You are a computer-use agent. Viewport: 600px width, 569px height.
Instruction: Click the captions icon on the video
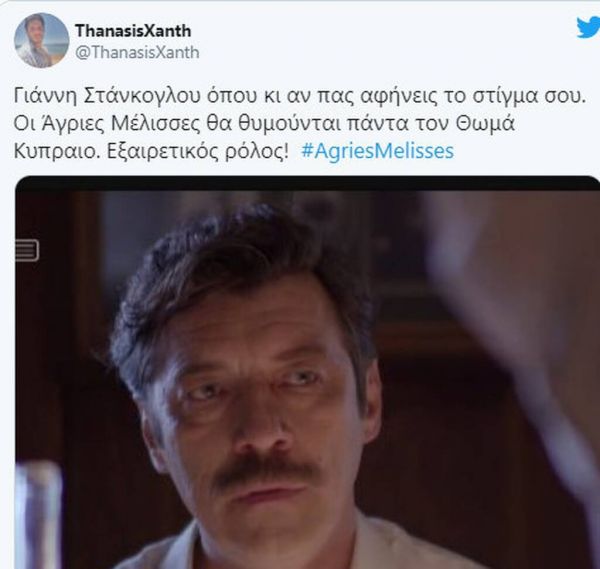pos(27,250)
